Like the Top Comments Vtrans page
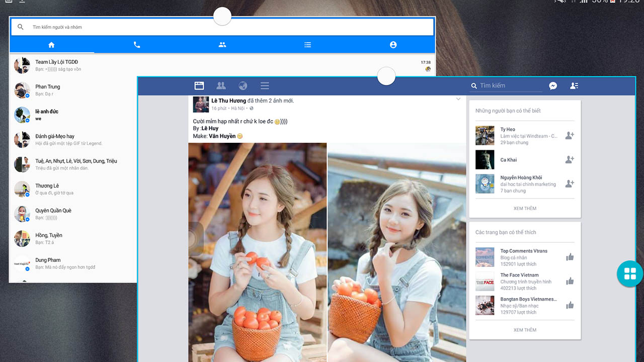Screen dimensions: 644x362 tap(570, 257)
